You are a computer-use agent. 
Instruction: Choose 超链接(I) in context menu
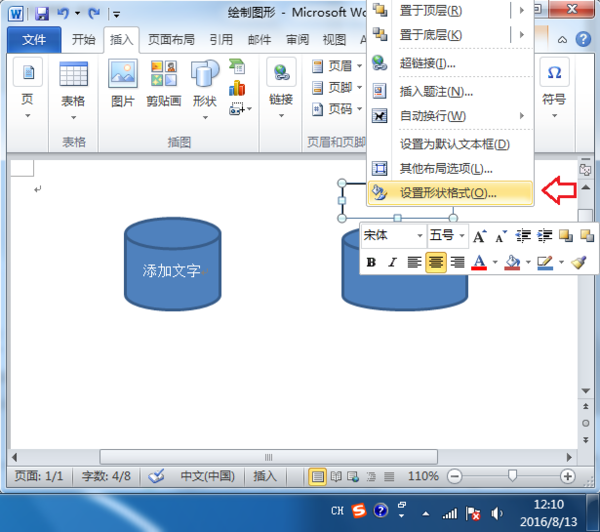click(450, 63)
